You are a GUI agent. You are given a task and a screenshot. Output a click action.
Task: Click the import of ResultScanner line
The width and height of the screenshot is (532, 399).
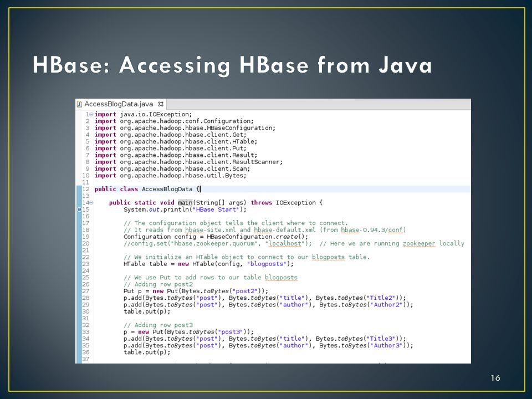tap(188, 162)
